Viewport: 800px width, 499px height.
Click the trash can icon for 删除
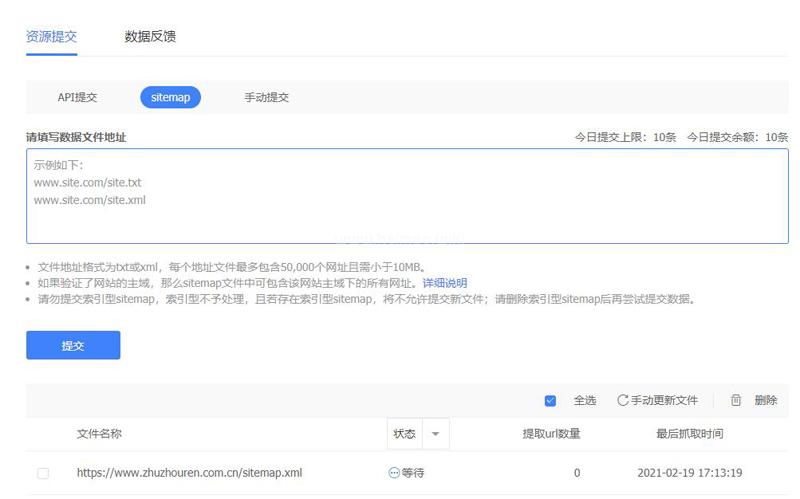coord(736,400)
